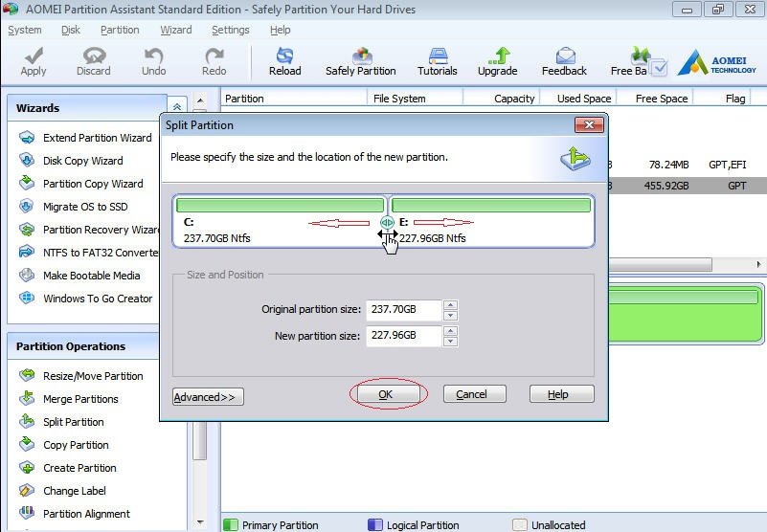Launch Partition Copy Wizard
Viewport: 767px width, 532px height.
pos(81,184)
